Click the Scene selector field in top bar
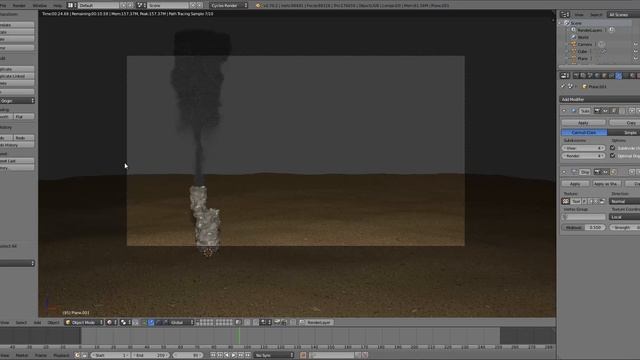The image size is (640, 360). 168,5
